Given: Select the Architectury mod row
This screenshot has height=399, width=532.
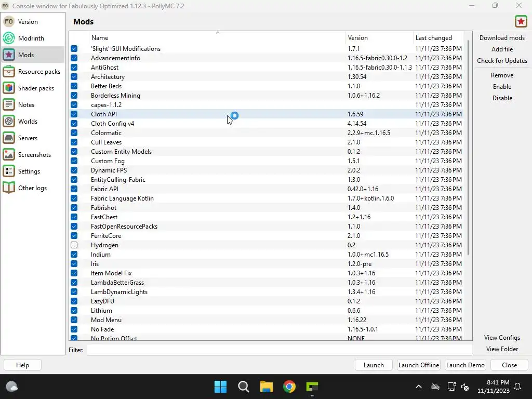Looking at the screenshot, I should (x=267, y=77).
